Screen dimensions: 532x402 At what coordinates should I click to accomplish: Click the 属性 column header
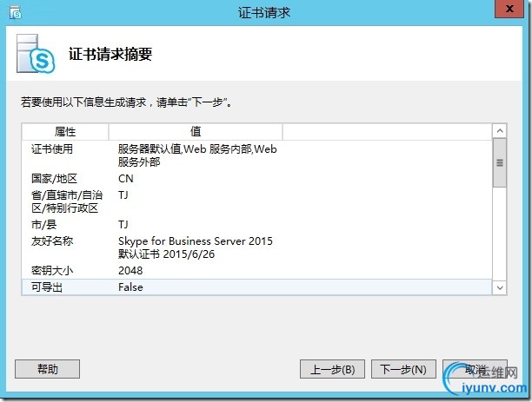[65, 131]
